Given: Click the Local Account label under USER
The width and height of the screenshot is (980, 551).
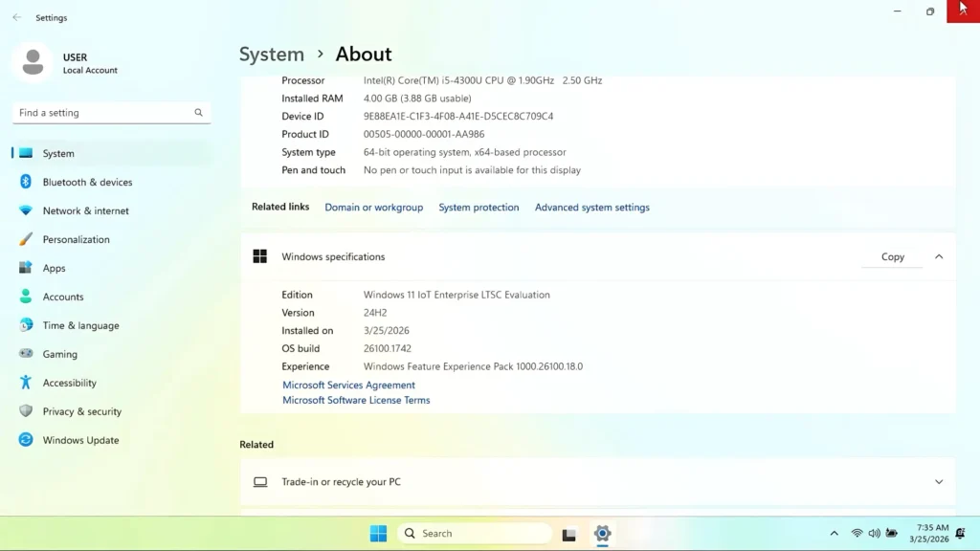Looking at the screenshot, I should [90, 71].
